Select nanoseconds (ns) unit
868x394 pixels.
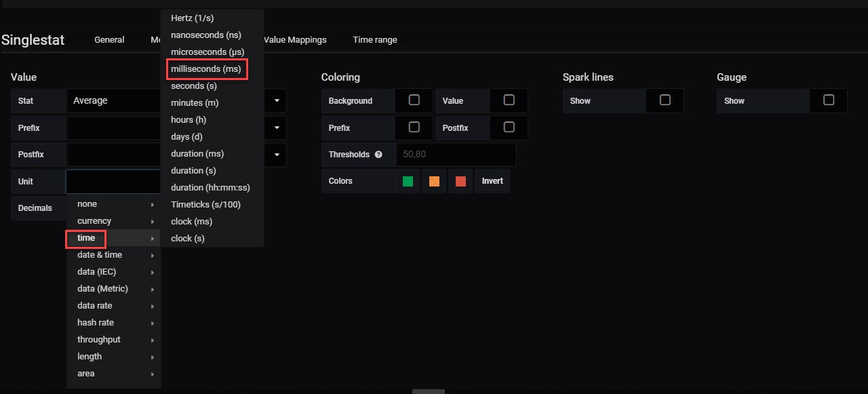point(212,35)
